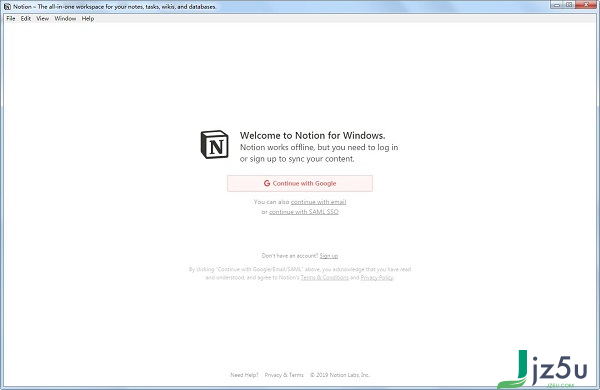Viewport: 600px width, 390px height.
Task: Open the Privacy Policy link
Action: 377,277
